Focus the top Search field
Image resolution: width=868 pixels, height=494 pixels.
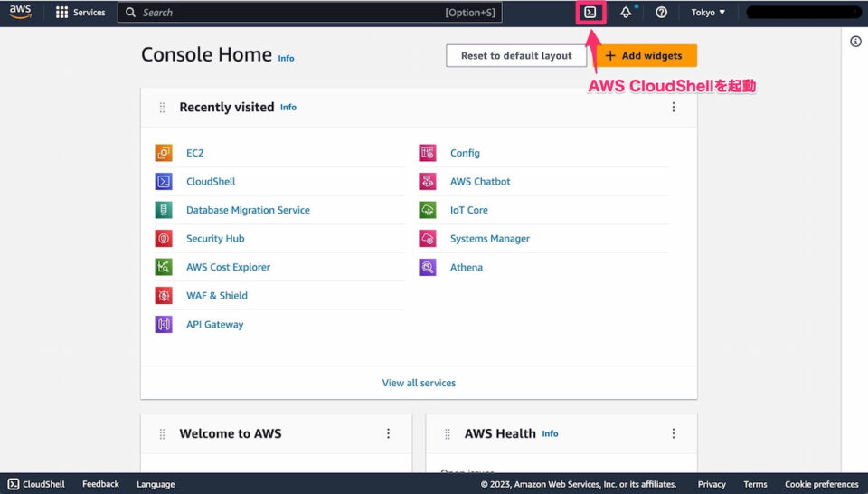tap(309, 12)
